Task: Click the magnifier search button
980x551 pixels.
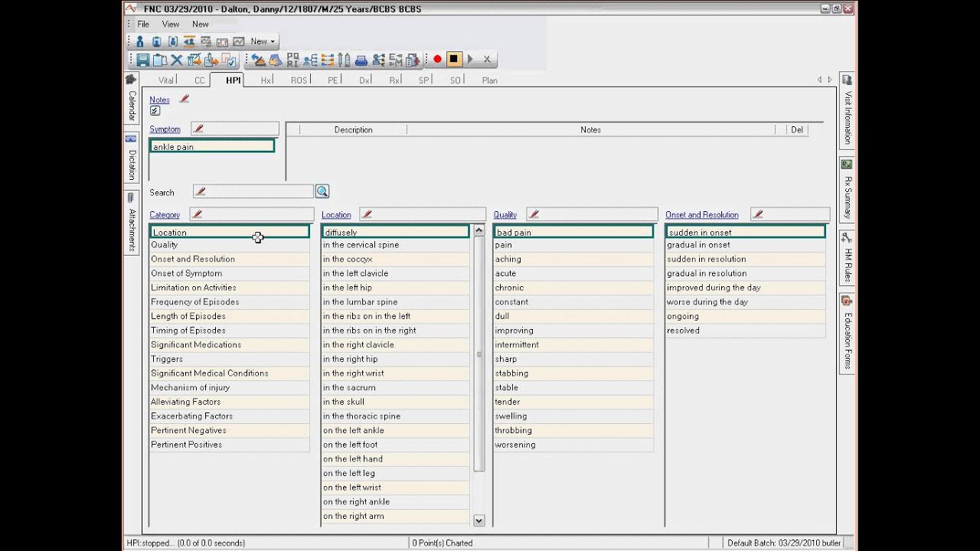Action: click(x=322, y=191)
